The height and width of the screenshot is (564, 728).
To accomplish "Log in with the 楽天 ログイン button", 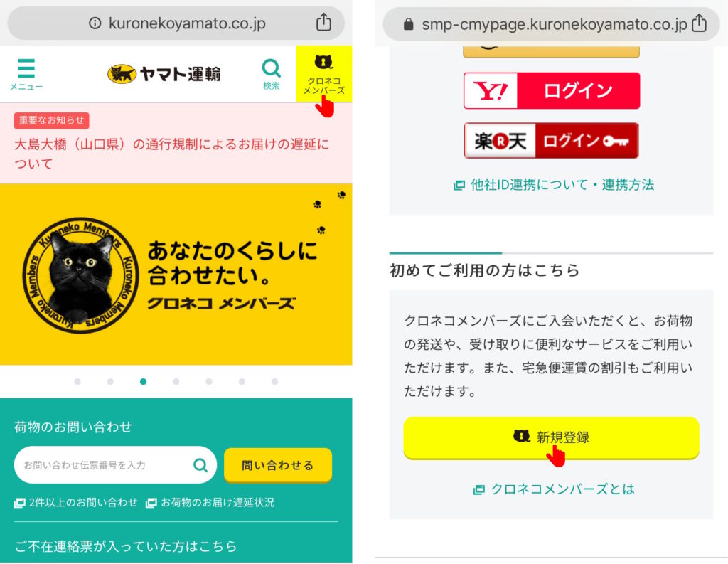I will (551, 140).
